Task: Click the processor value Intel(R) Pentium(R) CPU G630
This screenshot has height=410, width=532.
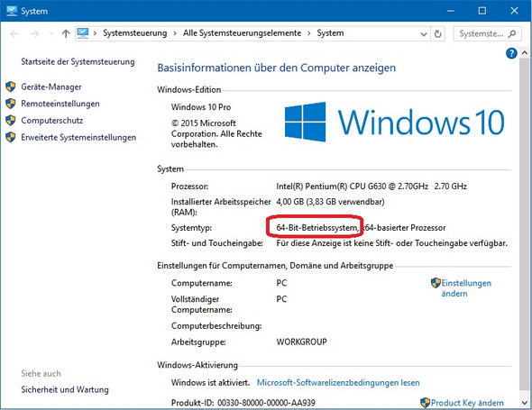Action: (371, 187)
